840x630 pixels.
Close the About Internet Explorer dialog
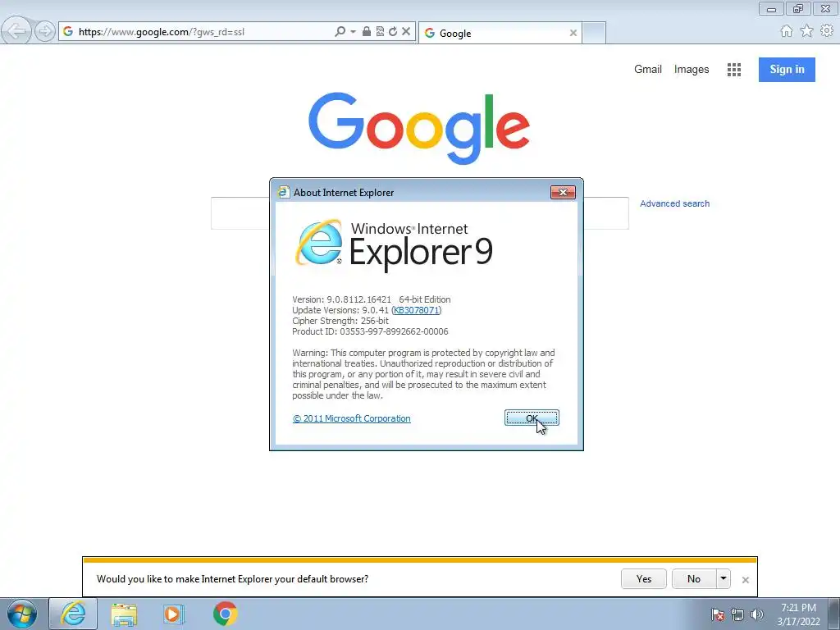[x=563, y=192]
